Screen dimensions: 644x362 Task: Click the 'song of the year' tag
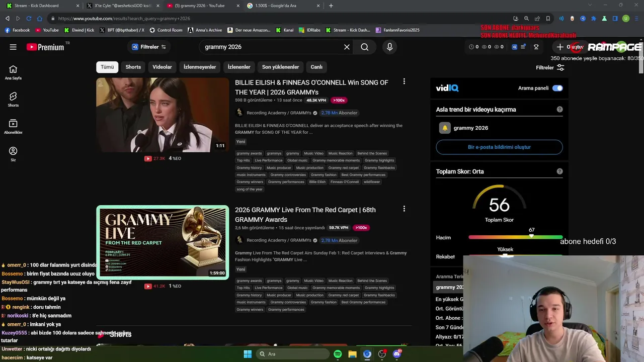point(250,189)
